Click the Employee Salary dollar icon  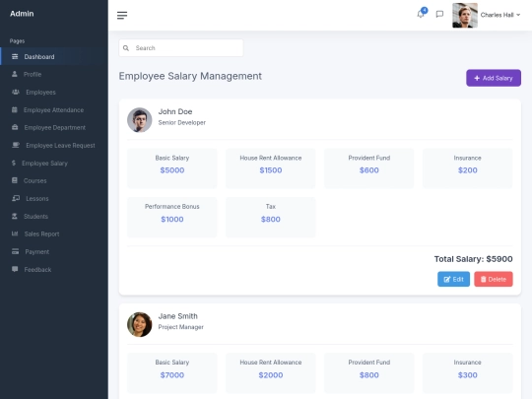coord(14,163)
